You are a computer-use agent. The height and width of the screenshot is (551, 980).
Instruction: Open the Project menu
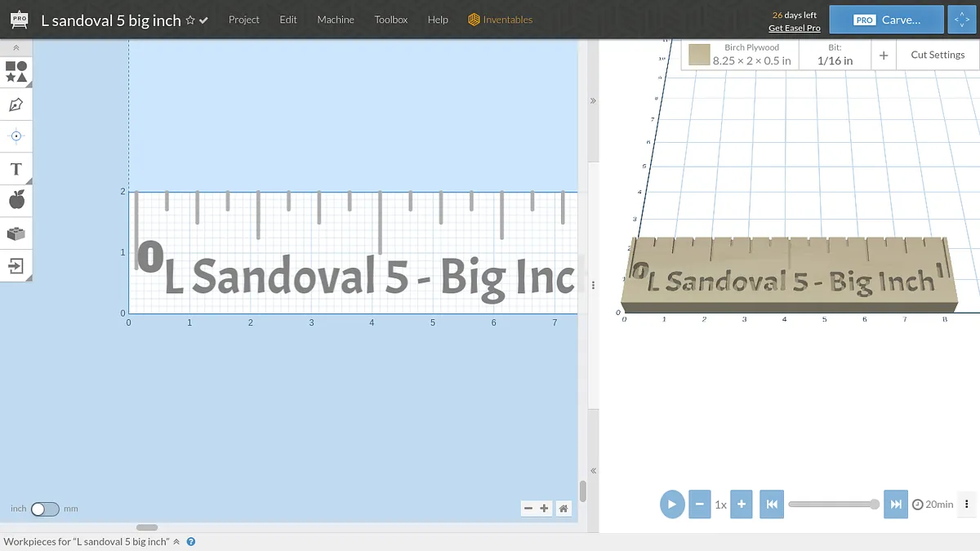(x=244, y=20)
